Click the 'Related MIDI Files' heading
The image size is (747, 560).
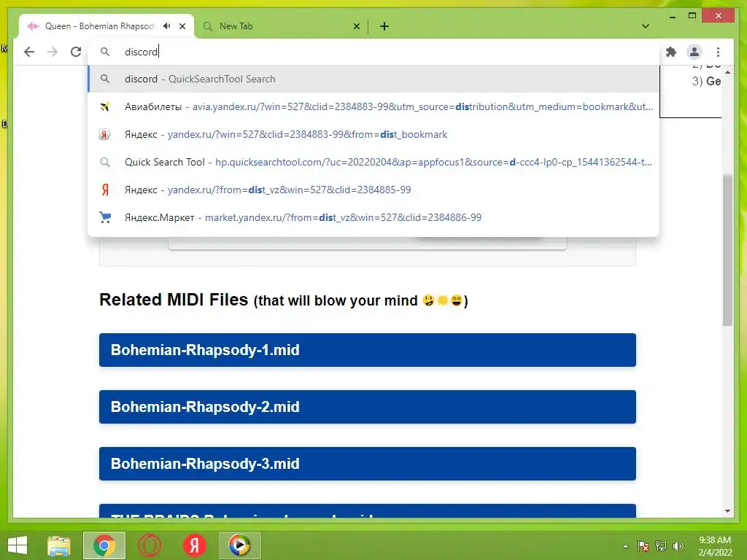[x=174, y=300]
